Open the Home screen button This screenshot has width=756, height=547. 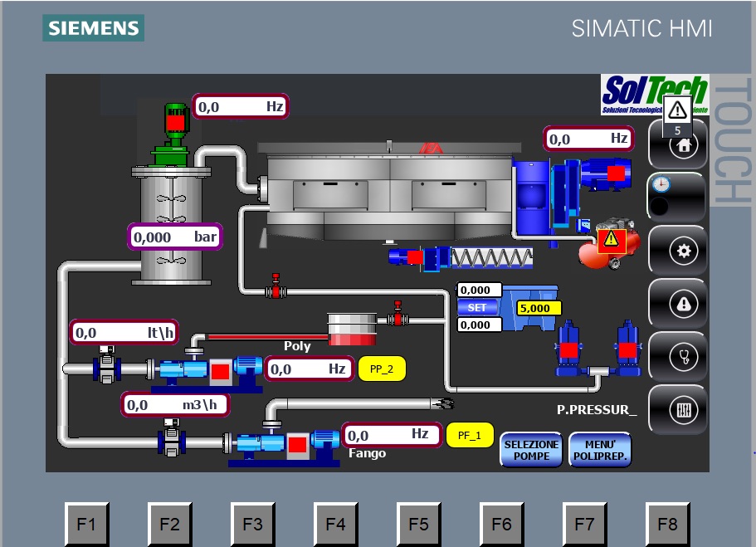point(677,144)
